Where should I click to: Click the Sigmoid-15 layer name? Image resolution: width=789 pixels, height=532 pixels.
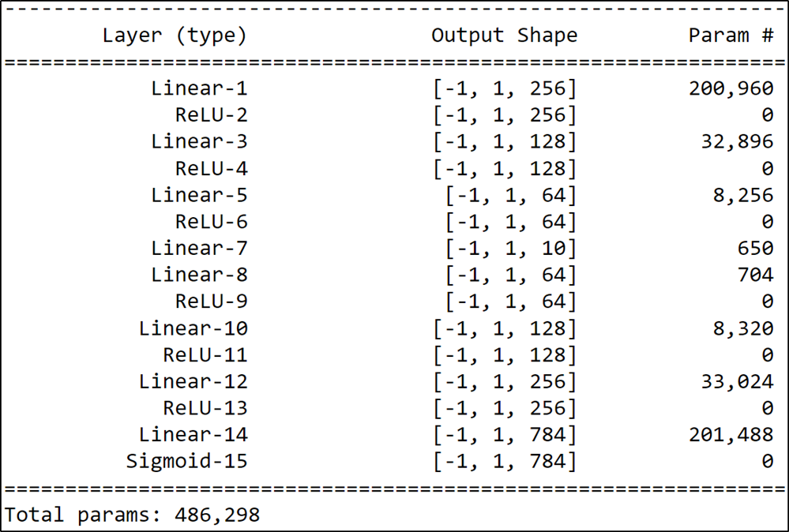tap(186, 462)
